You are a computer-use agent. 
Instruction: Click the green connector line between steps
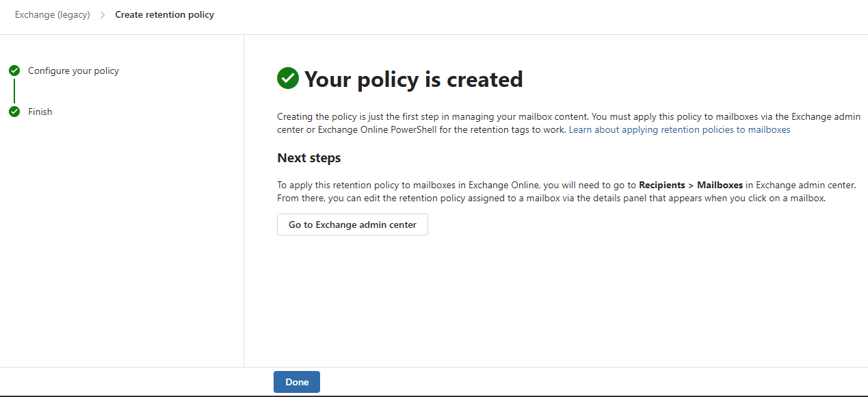tap(14, 91)
